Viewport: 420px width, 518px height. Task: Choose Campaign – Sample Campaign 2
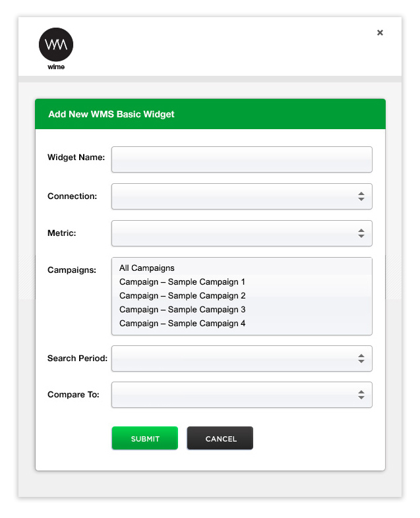(x=183, y=296)
